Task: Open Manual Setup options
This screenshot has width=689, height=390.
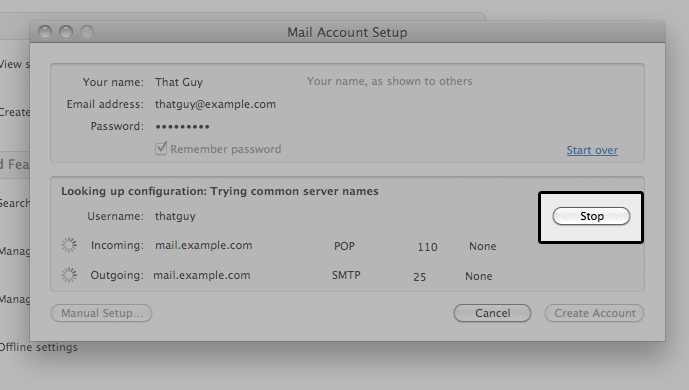Action: click(102, 313)
